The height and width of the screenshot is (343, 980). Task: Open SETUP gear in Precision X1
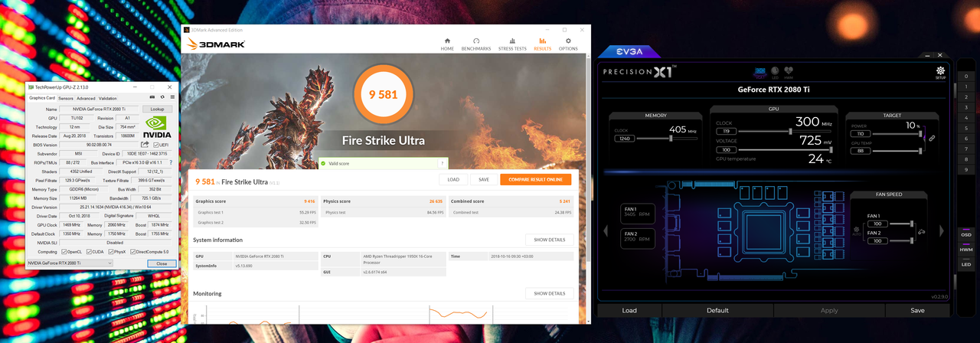click(x=940, y=73)
